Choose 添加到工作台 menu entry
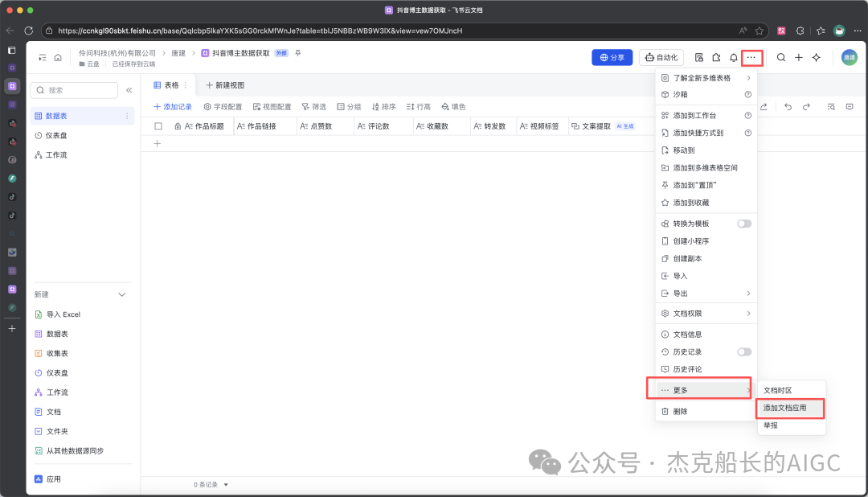This screenshot has height=497, width=868. tap(706, 116)
